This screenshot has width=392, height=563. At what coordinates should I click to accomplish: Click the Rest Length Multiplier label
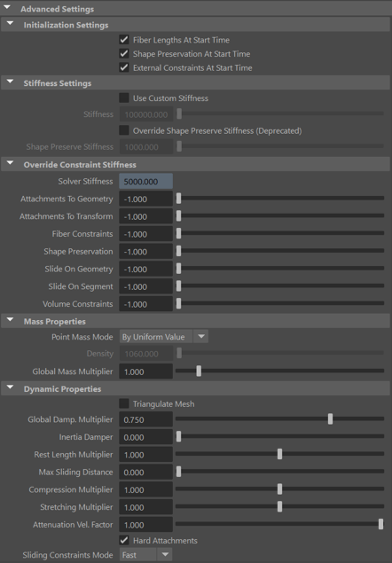coord(74,455)
